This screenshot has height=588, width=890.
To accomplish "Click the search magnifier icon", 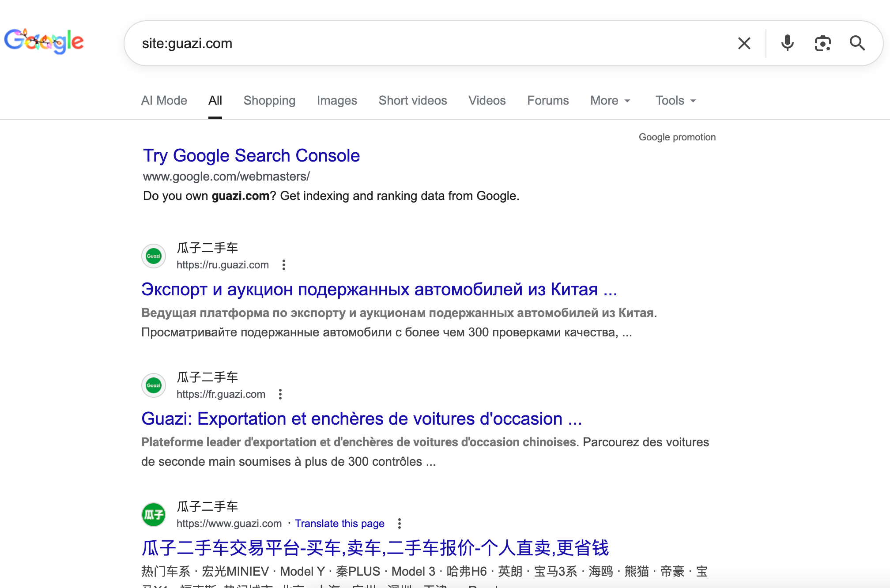I will pos(857,43).
